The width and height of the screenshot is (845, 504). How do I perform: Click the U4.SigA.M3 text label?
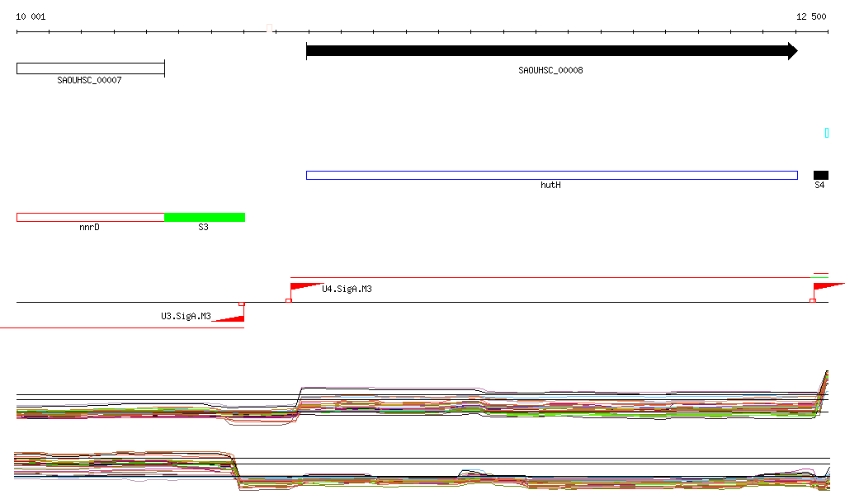pyautogui.click(x=347, y=289)
